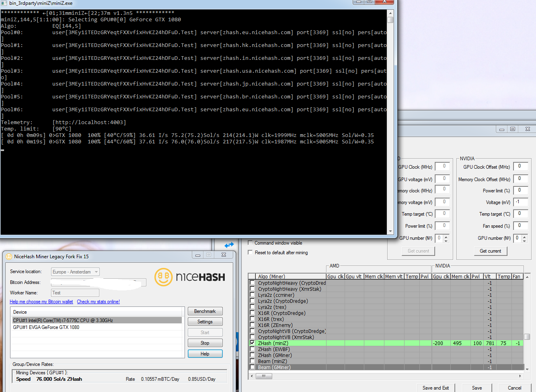This screenshot has height=392, width=536.
Task: Click Save and Exit in settings window
Action: point(435,388)
